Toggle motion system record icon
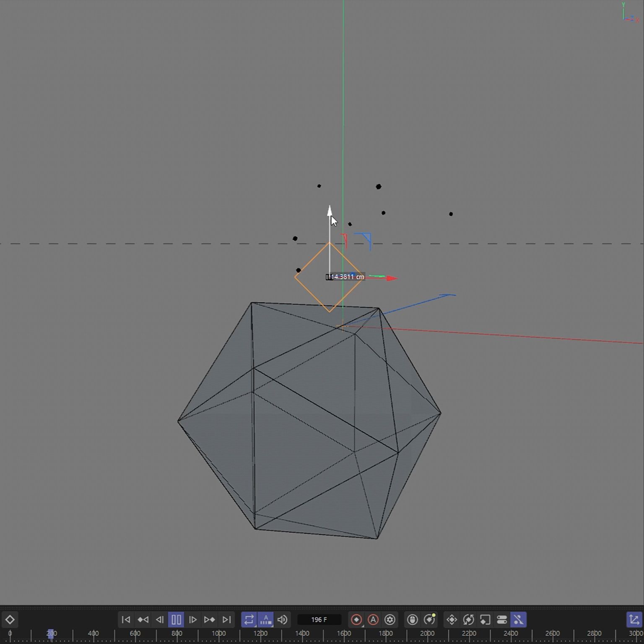The image size is (644, 644). [413, 620]
